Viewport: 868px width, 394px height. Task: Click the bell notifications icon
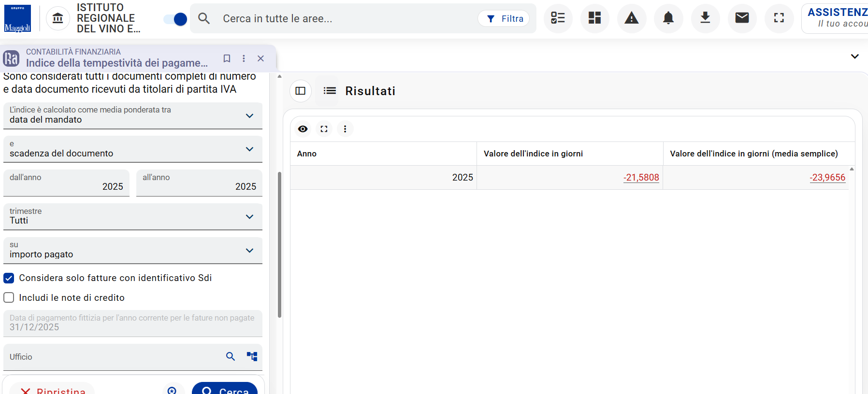coord(668,18)
